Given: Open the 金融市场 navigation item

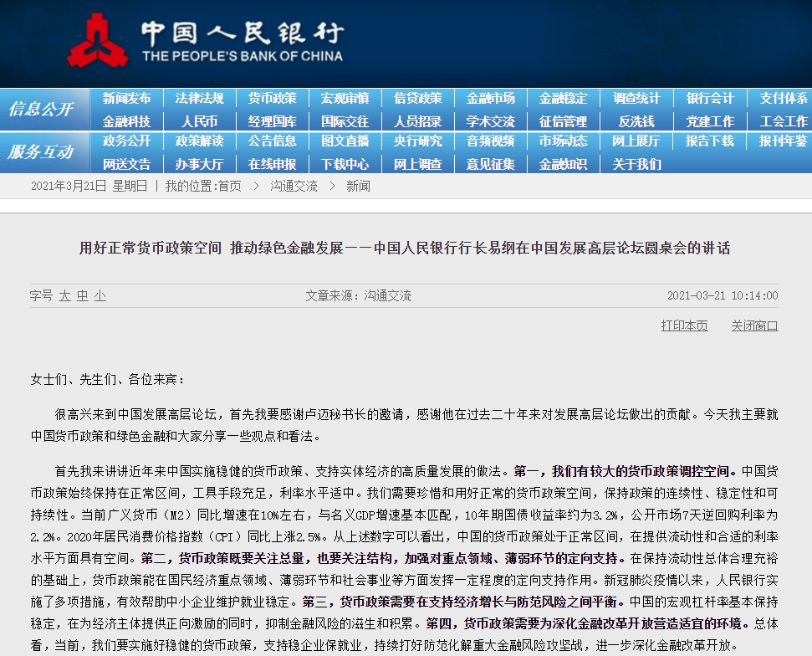Looking at the screenshot, I should pyautogui.click(x=490, y=98).
